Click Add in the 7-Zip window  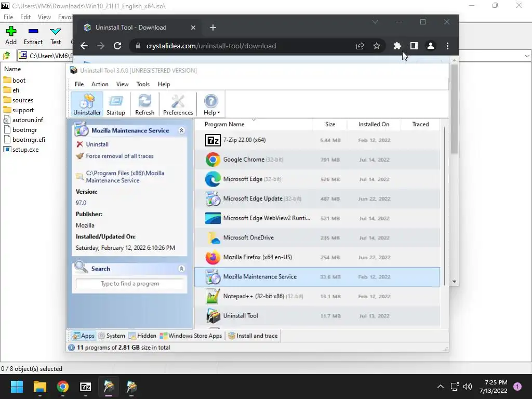coord(11,36)
